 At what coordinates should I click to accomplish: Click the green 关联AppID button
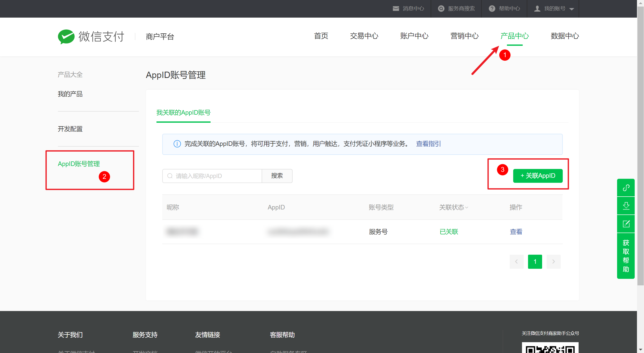coord(538,176)
